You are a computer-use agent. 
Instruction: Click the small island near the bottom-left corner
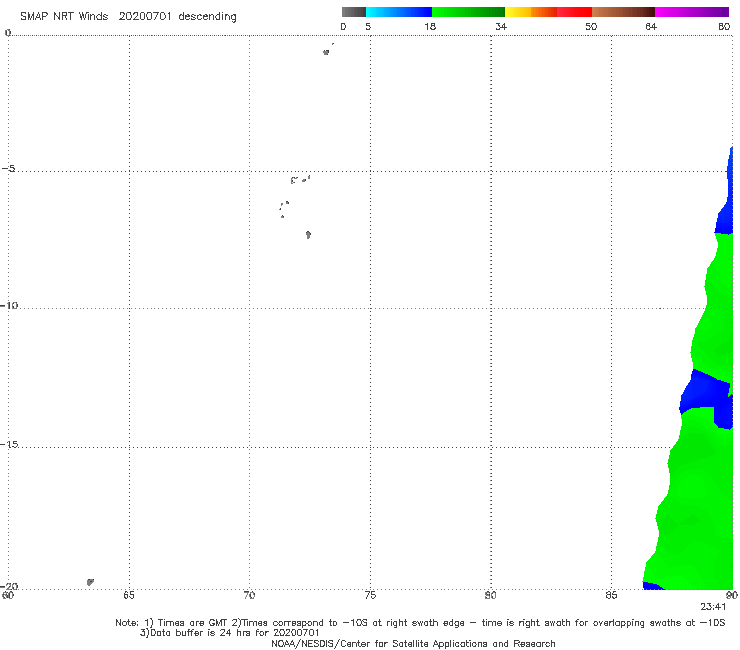(x=90, y=582)
